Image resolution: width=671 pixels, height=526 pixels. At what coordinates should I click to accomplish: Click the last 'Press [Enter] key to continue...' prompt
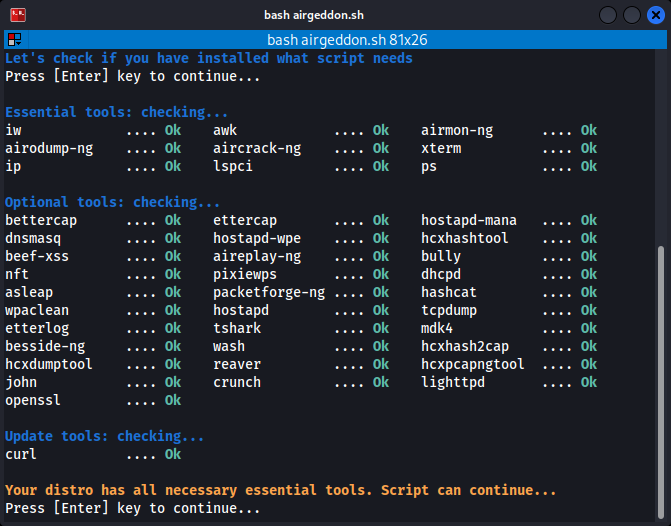tap(133, 508)
